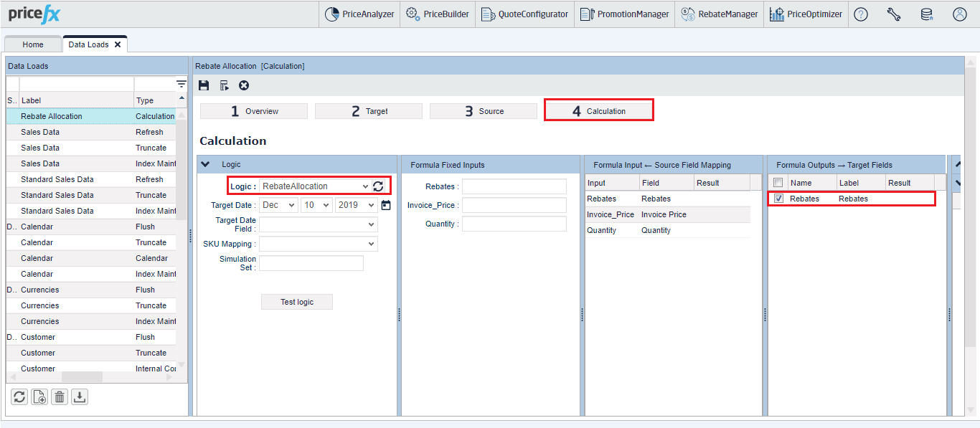980x428 pixels.
Task: Click the refresh icon next to Logic dropdown
Action: [x=378, y=186]
